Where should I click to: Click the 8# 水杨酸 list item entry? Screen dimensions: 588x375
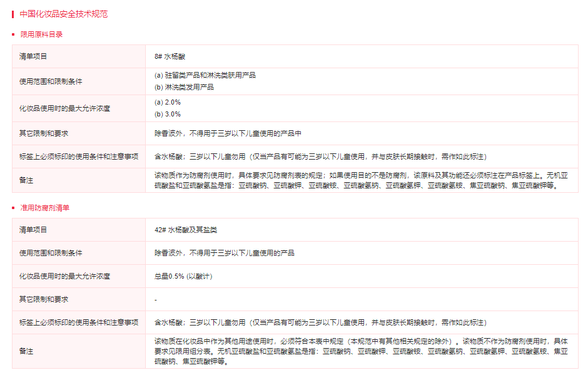(x=171, y=56)
